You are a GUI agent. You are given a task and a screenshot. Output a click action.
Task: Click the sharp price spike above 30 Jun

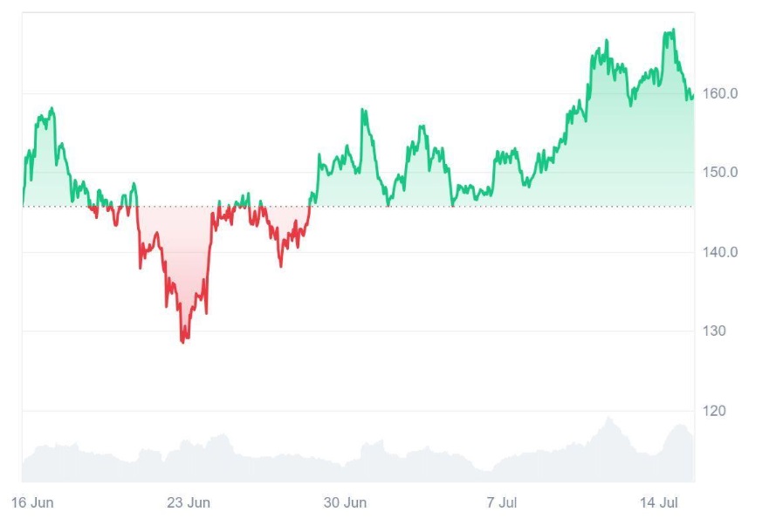click(362, 111)
